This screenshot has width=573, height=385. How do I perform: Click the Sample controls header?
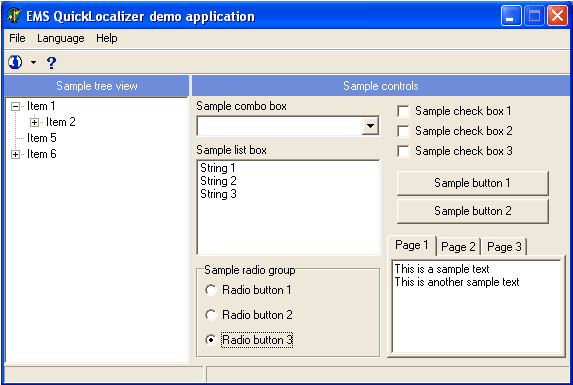click(x=381, y=86)
